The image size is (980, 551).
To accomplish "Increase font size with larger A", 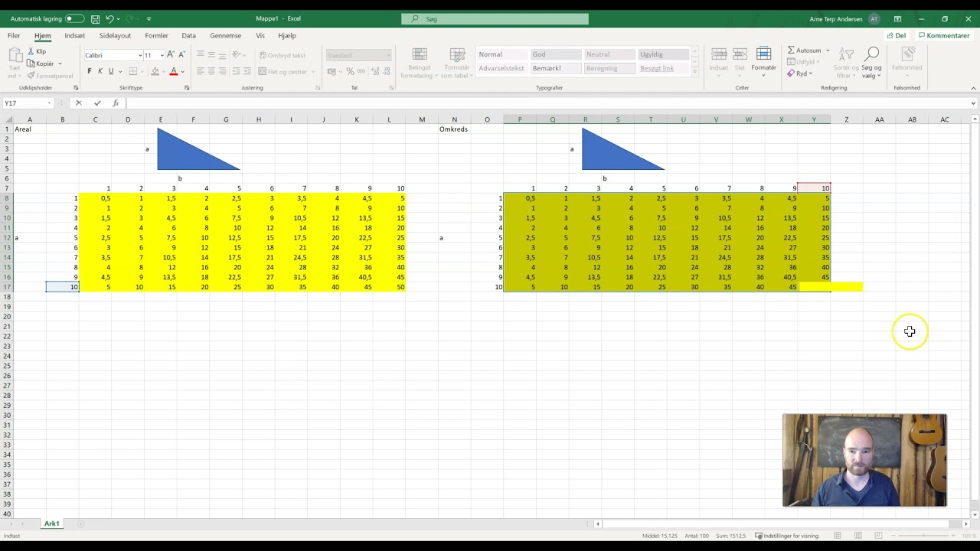I will [171, 54].
